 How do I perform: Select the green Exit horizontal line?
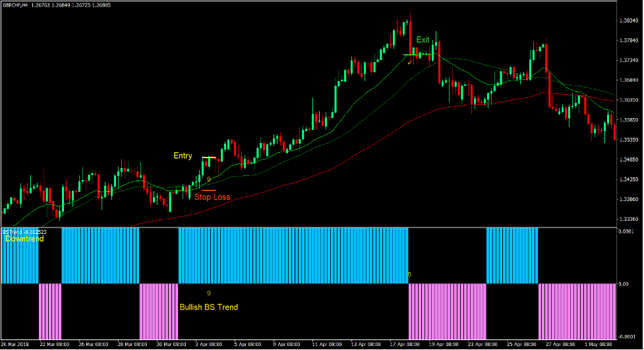pos(411,55)
